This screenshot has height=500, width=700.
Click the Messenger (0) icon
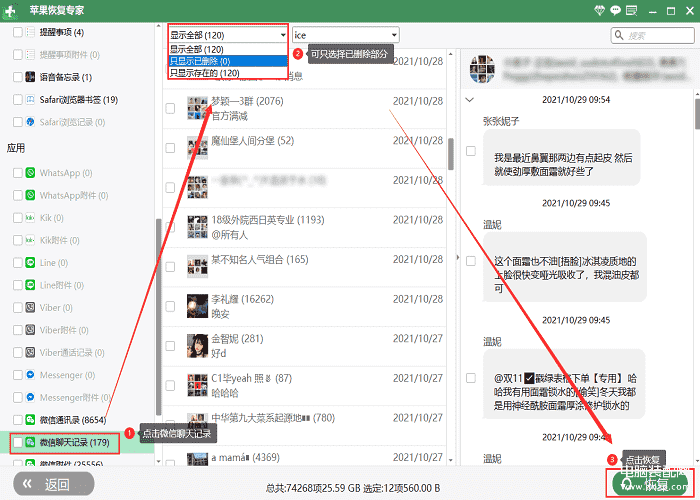[30, 375]
